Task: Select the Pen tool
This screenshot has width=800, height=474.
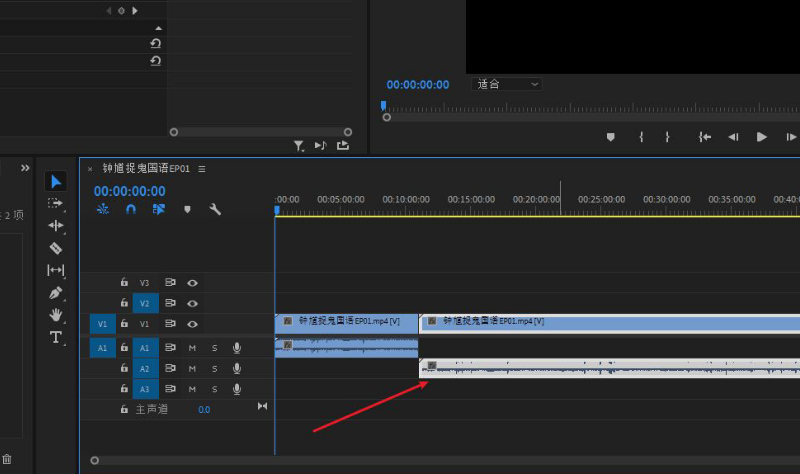Action: pos(56,292)
